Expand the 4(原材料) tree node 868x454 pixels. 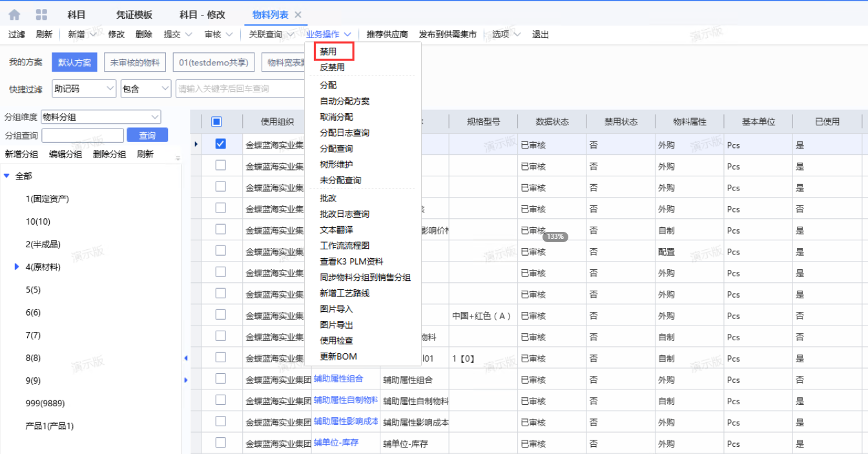click(17, 267)
